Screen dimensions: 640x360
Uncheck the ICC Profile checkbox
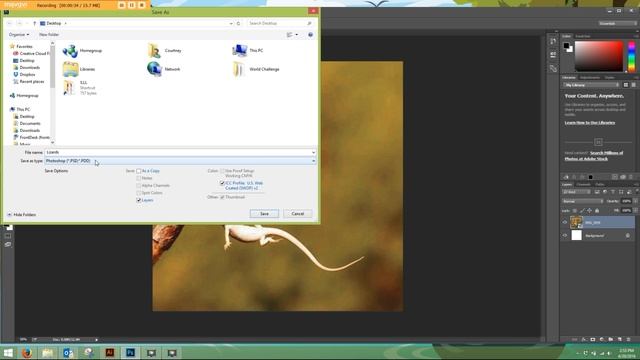[x=222, y=184]
